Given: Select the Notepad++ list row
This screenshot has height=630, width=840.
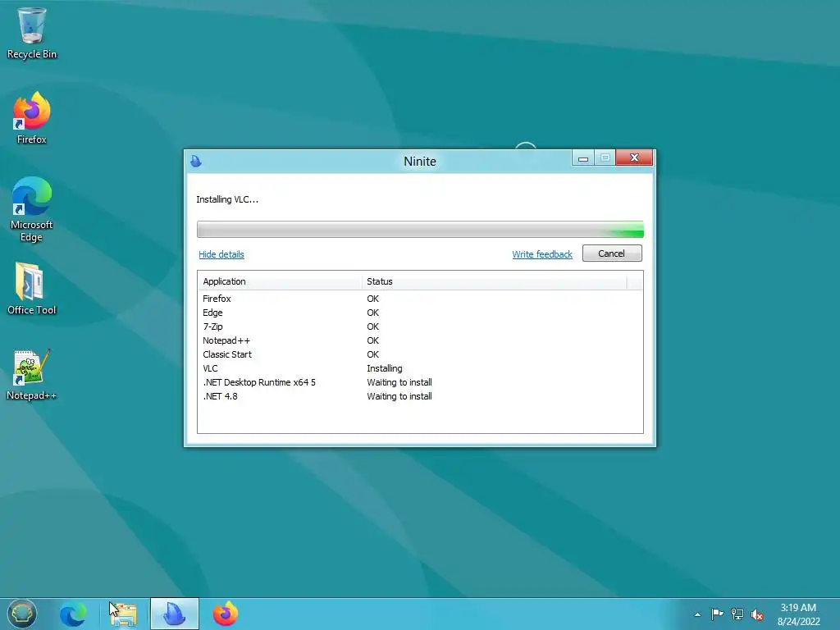Looking at the screenshot, I should [420, 340].
